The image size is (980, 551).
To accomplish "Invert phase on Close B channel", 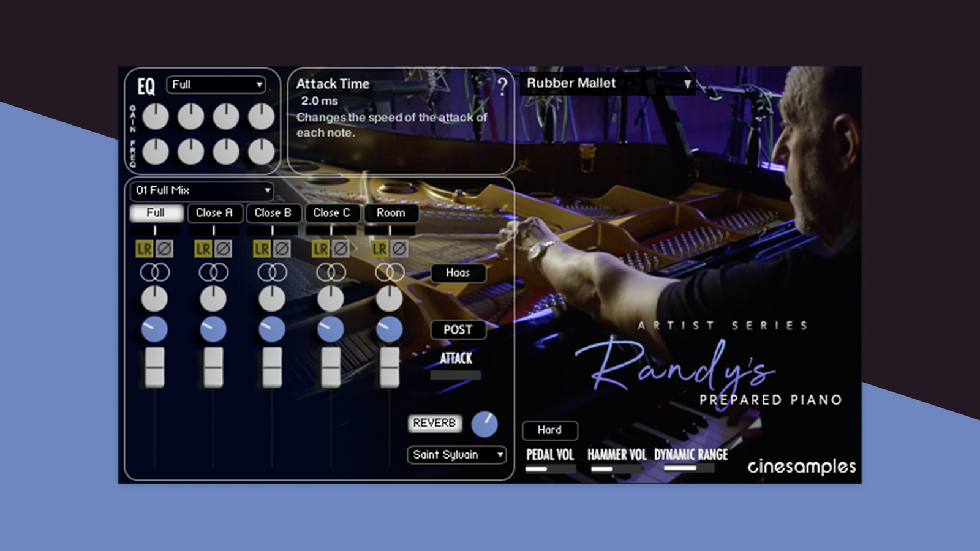I will (282, 249).
